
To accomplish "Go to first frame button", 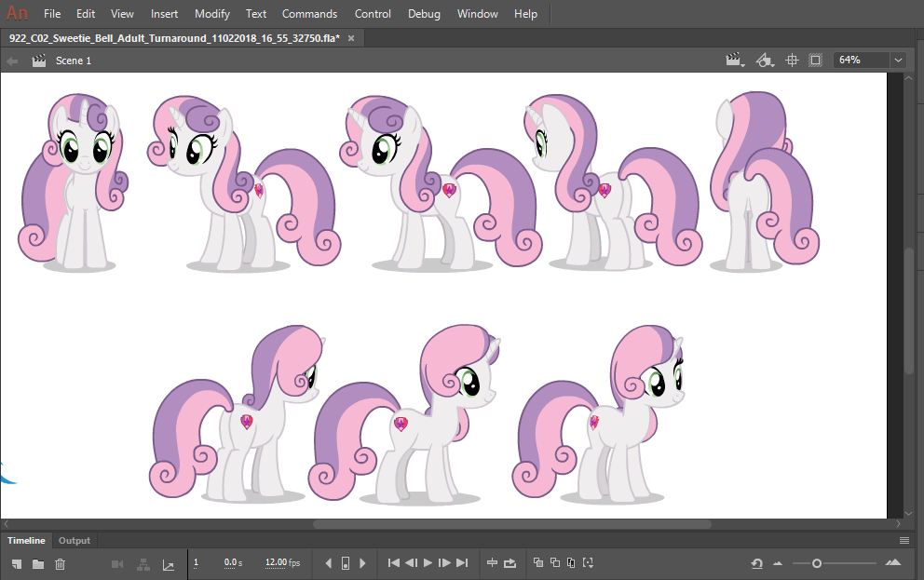I will tap(393, 563).
